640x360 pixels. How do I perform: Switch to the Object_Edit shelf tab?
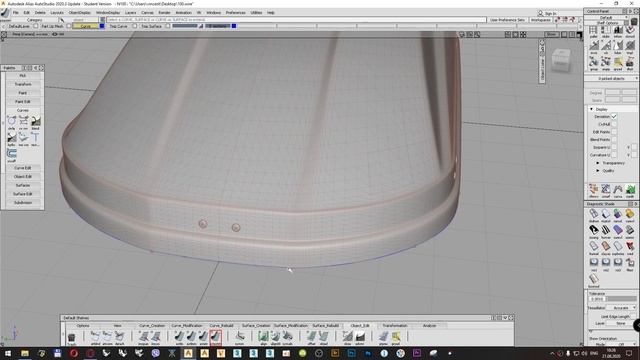(x=360, y=326)
